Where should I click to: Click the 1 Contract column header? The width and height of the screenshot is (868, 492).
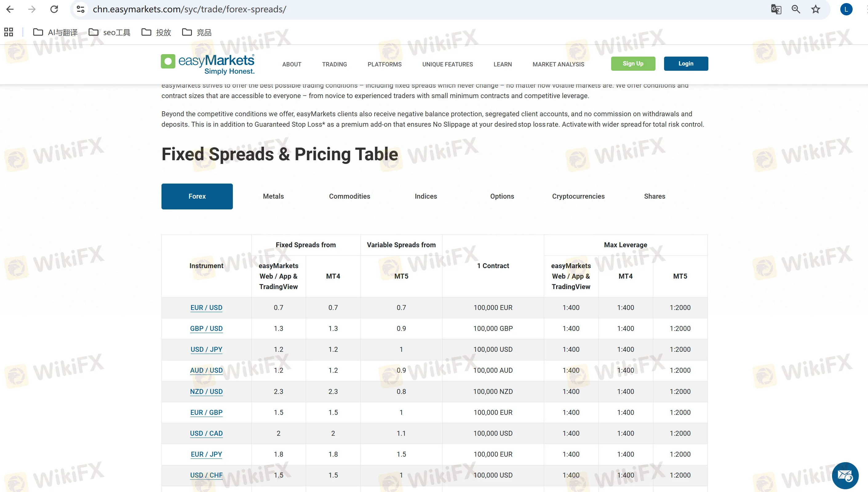point(493,266)
